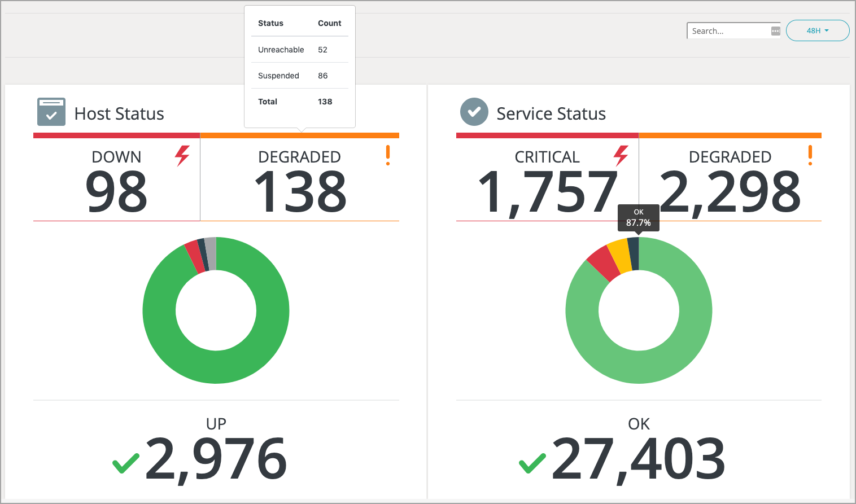Click the dark navy segment of host donut
The height and width of the screenshot is (504, 856).
203,255
